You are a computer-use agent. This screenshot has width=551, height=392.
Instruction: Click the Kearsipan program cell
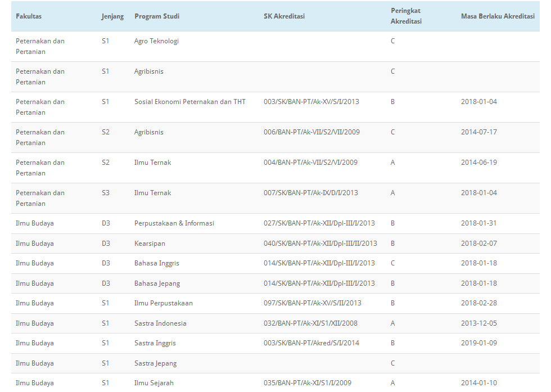point(150,244)
